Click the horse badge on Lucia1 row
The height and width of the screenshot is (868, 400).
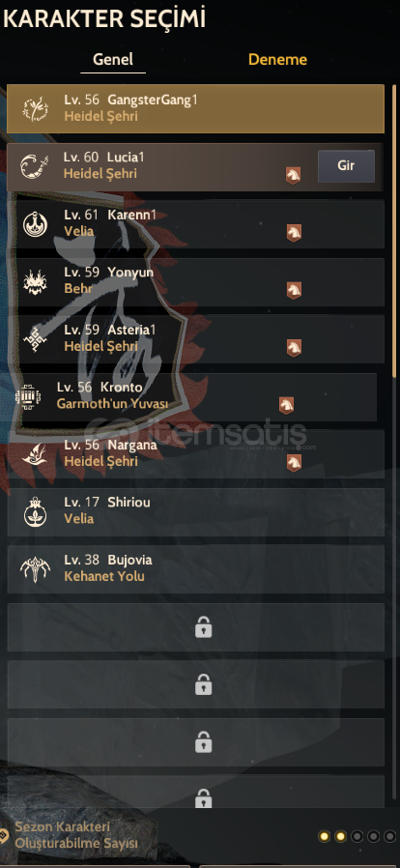pos(293,175)
